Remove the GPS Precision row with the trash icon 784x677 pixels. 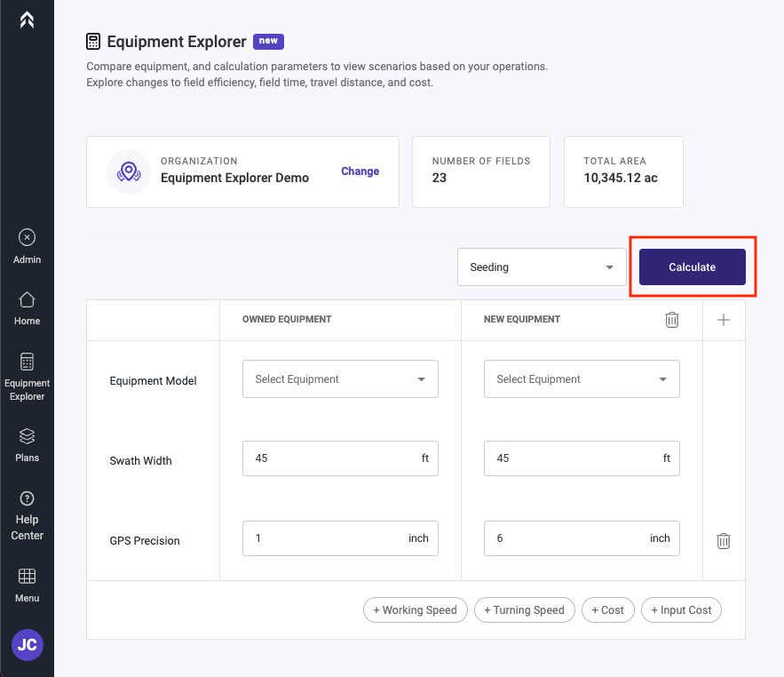724,540
